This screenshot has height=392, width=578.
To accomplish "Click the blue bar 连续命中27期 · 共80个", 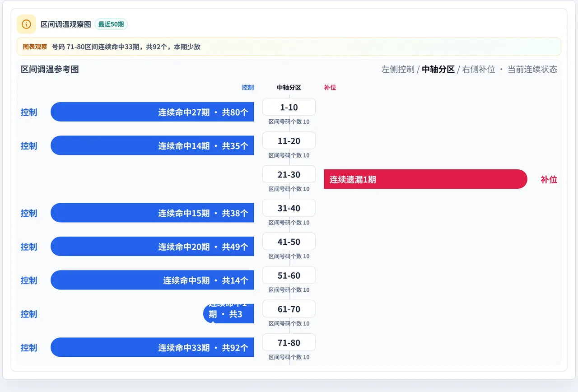I will (152, 112).
